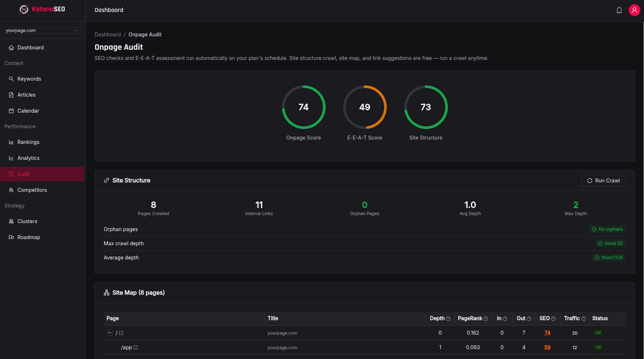Open the Articles document icon
The width and height of the screenshot is (644, 359).
(x=11, y=94)
